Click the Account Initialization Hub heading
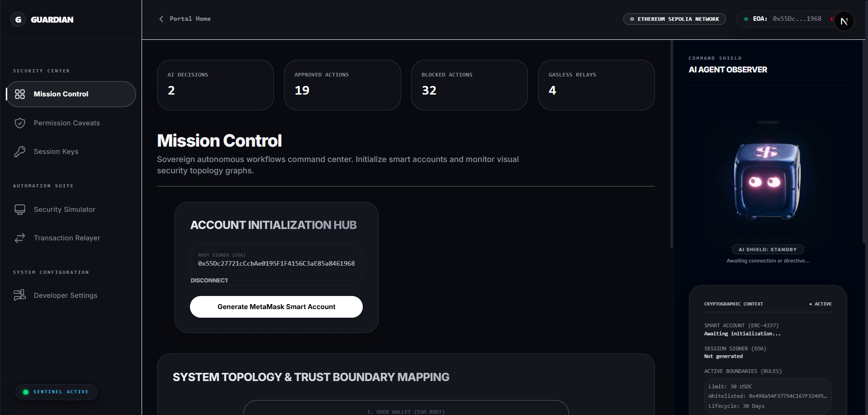This screenshot has height=415, width=868. tap(273, 225)
